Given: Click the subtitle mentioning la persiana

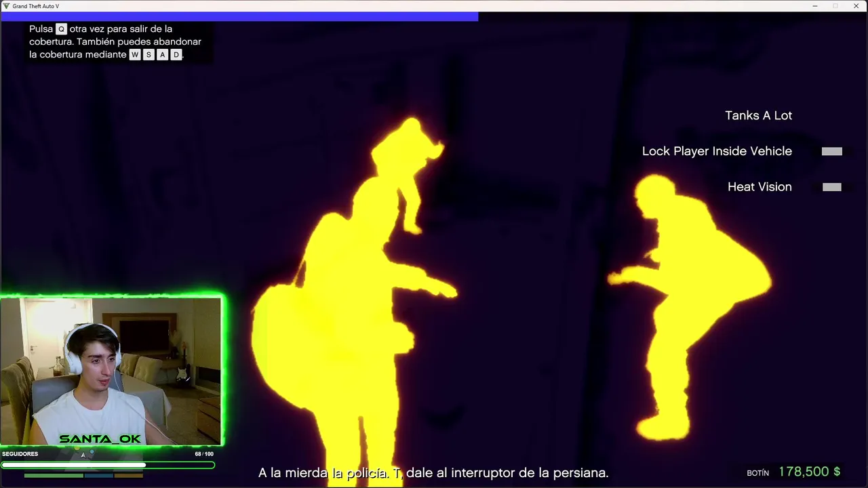Looking at the screenshot, I should (x=433, y=473).
